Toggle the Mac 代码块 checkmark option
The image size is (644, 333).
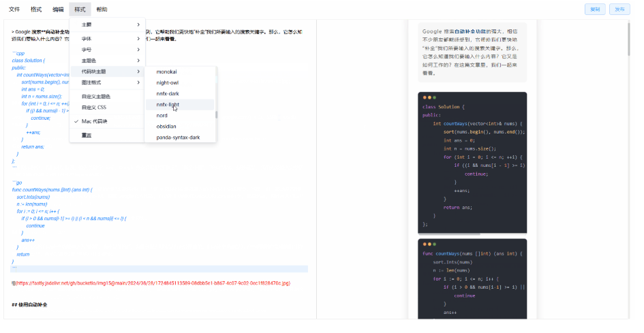pyautogui.click(x=107, y=121)
